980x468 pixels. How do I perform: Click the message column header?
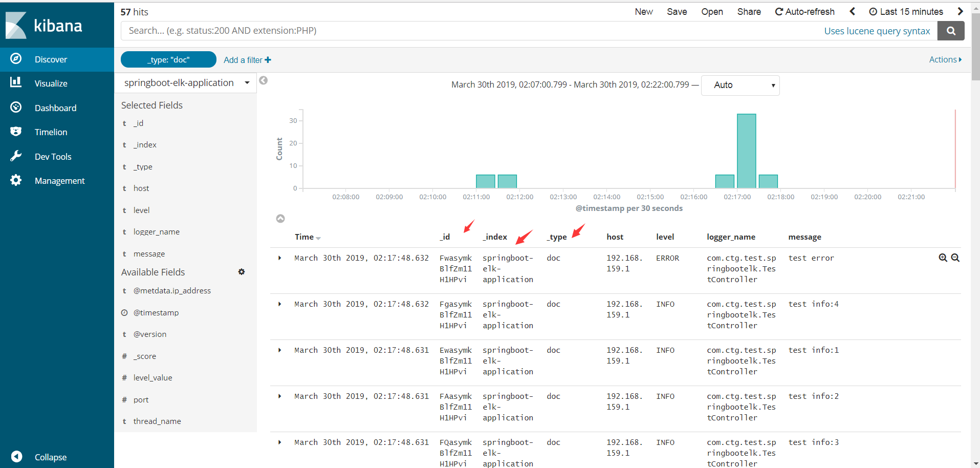tap(804, 237)
